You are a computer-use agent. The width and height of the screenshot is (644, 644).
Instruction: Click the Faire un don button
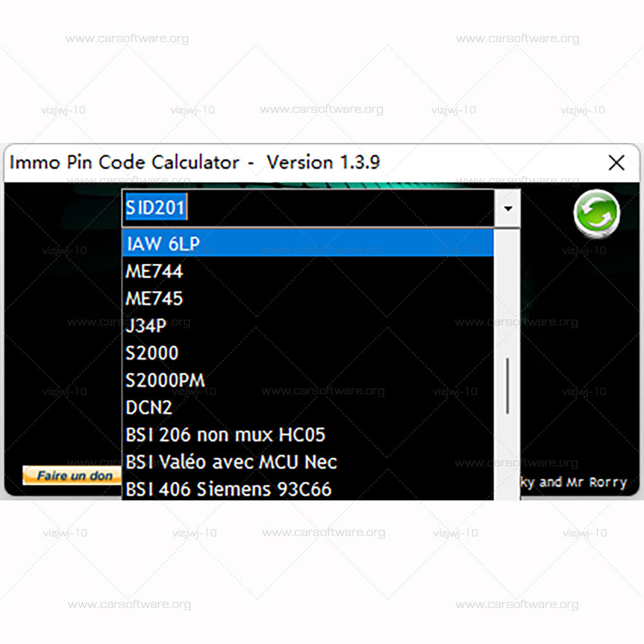point(73,476)
